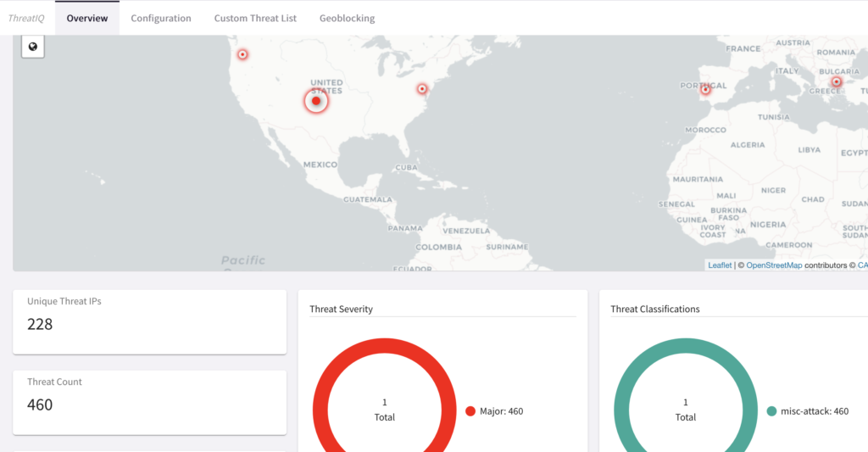868x452 pixels.
Task: Click the ThreatIQ breadcrumb label
Action: pyautogui.click(x=26, y=19)
